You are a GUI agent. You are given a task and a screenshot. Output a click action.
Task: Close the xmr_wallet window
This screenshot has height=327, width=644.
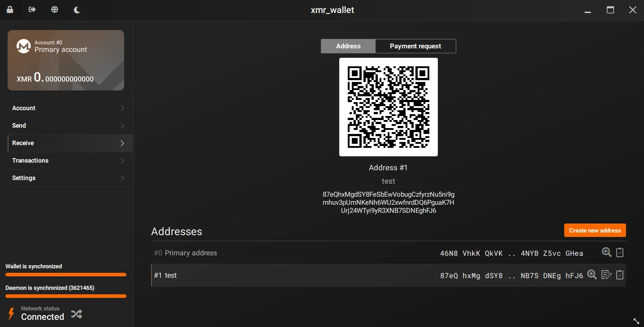[x=633, y=10]
